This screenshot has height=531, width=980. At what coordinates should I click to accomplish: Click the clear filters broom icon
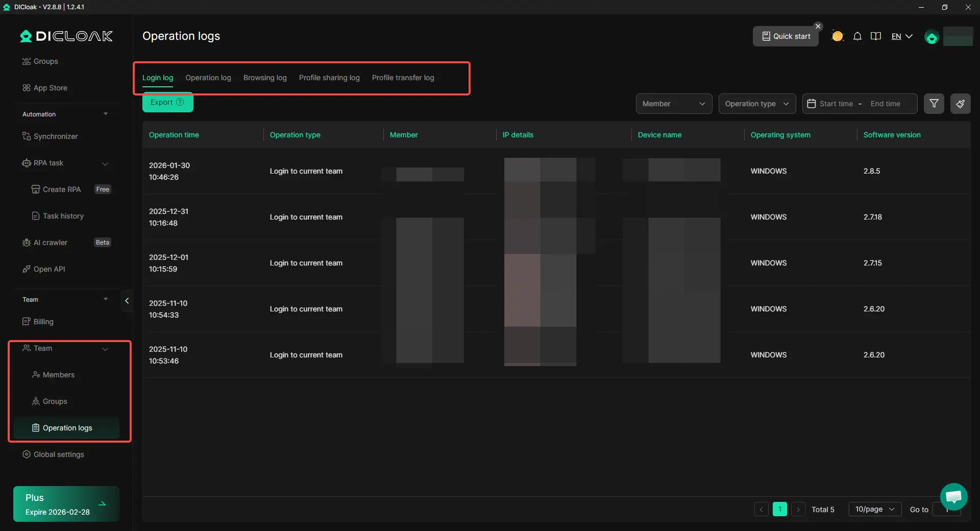coord(960,104)
